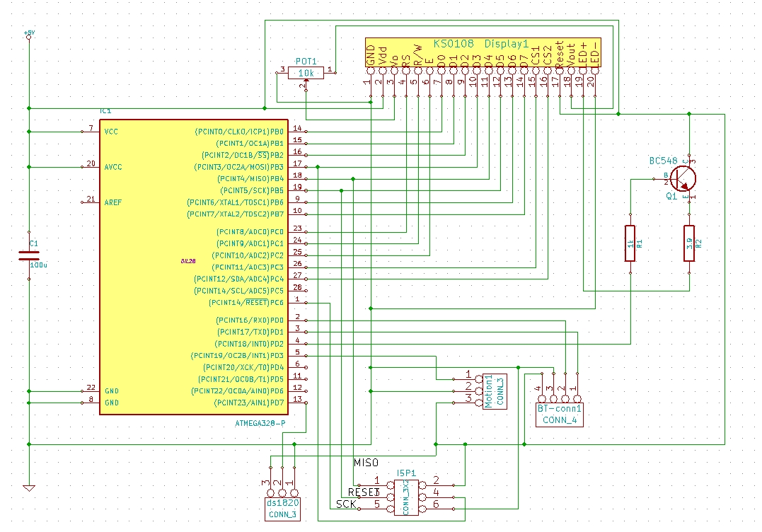The width and height of the screenshot is (762, 532).
Task: Click the +5V power symbol
Action: 28,35
